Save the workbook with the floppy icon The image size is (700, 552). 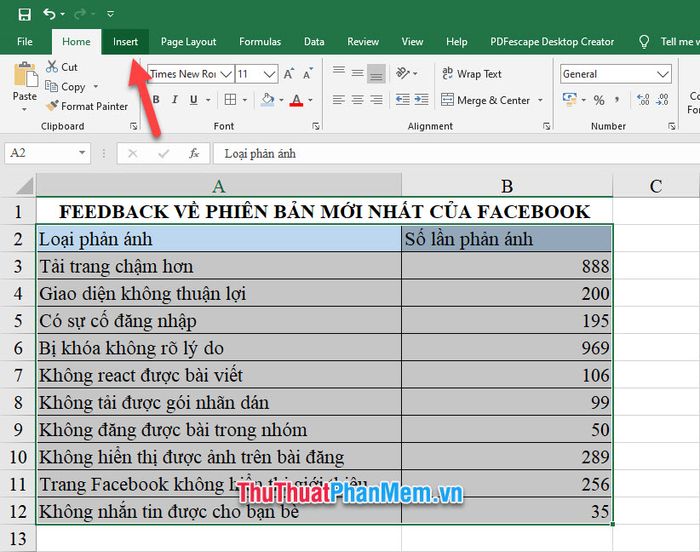tap(25, 15)
